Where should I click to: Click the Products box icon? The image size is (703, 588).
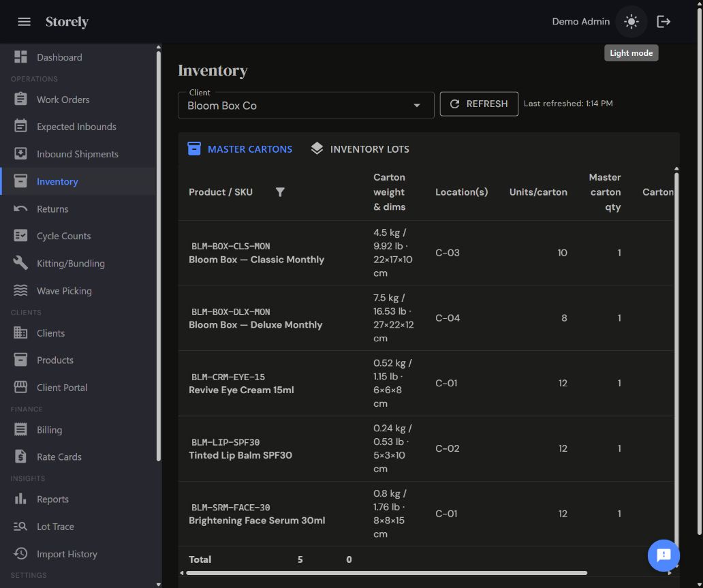[x=20, y=360]
